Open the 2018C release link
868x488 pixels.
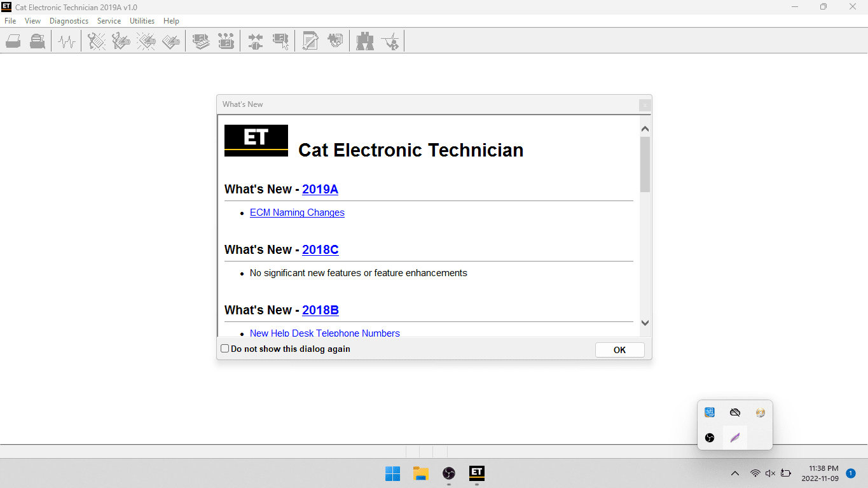[x=320, y=249]
